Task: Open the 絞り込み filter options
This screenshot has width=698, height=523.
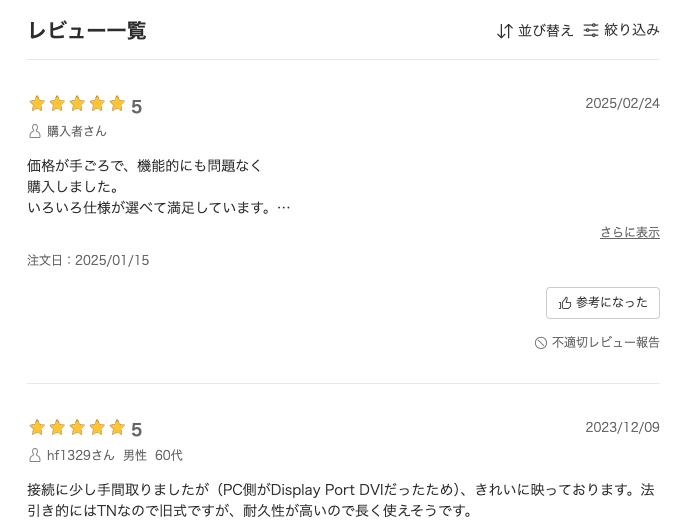Action: [632, 30]
